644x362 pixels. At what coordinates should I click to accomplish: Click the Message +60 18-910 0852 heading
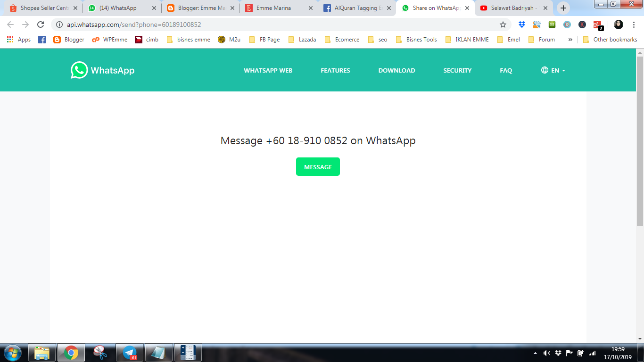pos(318,140)
